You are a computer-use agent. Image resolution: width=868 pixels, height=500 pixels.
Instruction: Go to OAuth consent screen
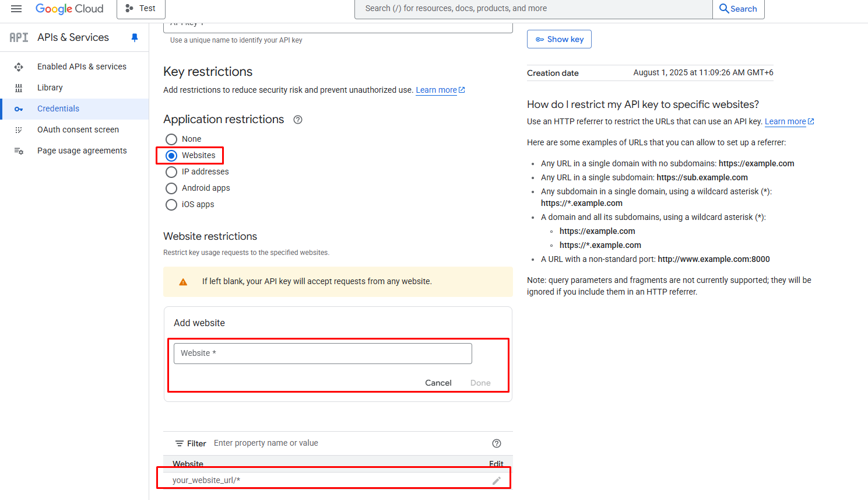pyautogui.click(x=78, y=130)
